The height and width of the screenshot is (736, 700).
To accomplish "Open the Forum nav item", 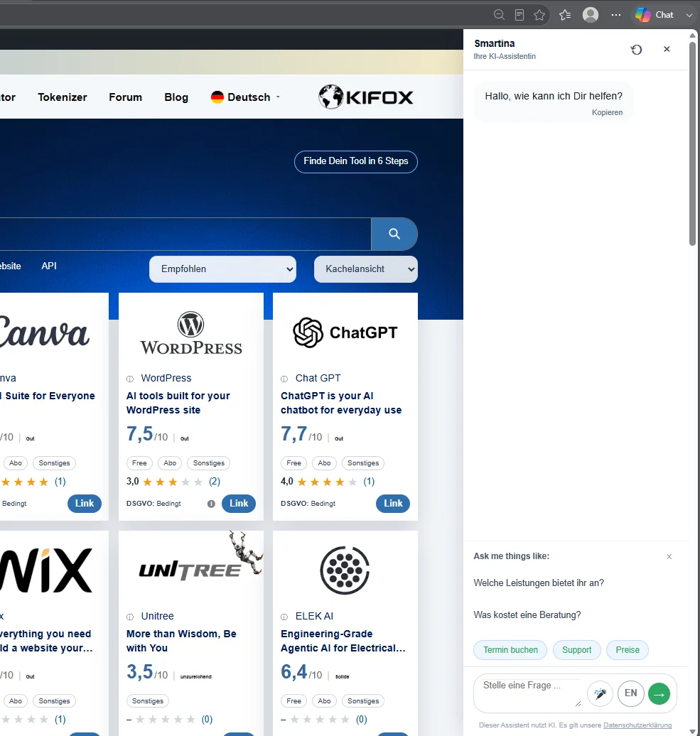I will point(125,97).
